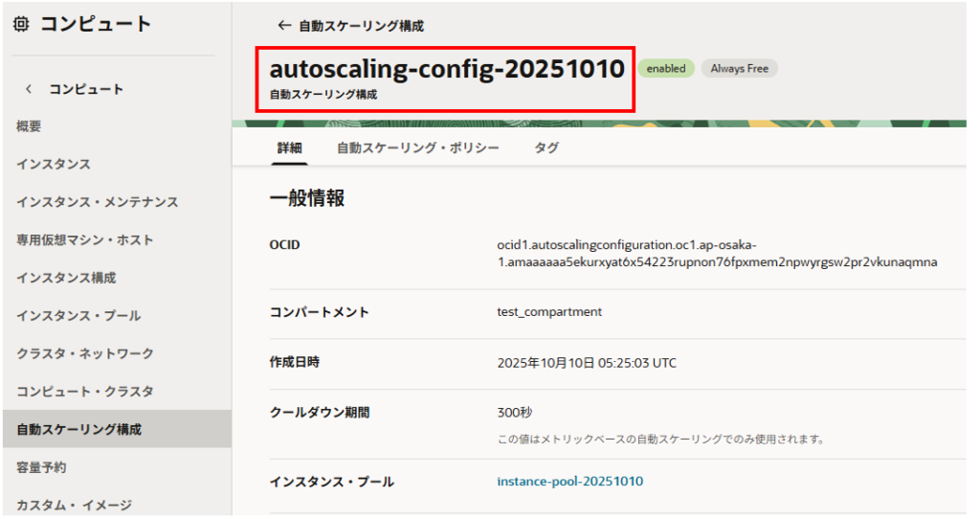Click the left arrow beside 自動スケーリング構成 breadcrumb
The image size is (980, 519).
[x=283, y=26]
